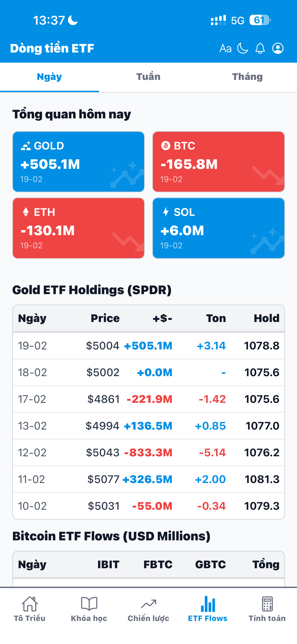Open notifications via the bell icon
297x644 pixels.
[x=260, y=48]
